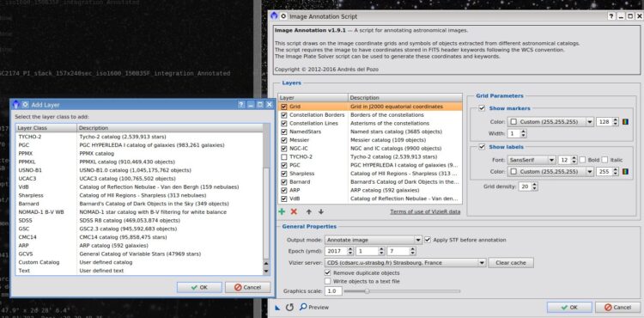This screenshot has height=318, width=644.
Task: Click Cancel in Add Layer dialog
Action: (247, 288)
